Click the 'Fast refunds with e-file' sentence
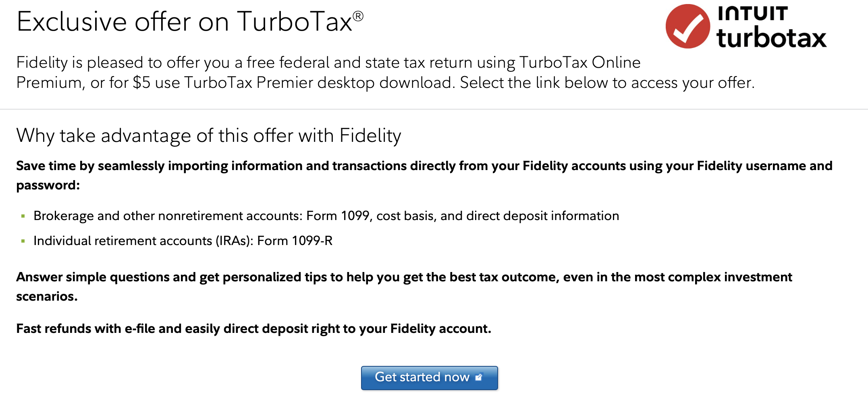868x403 pixels. point(254,329)
